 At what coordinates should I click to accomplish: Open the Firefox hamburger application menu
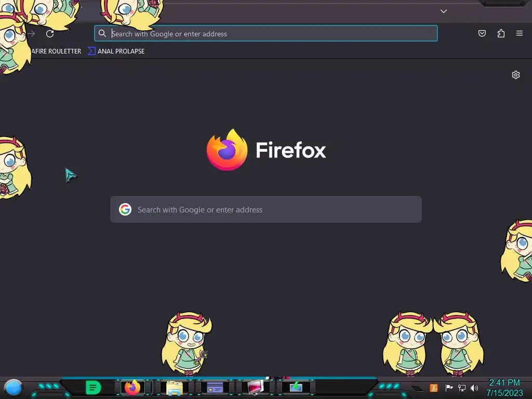tap(519, 33)
